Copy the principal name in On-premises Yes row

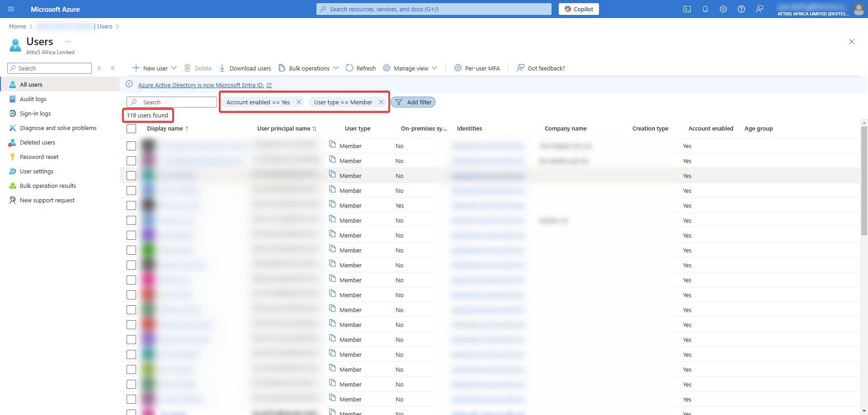(332, 204)
